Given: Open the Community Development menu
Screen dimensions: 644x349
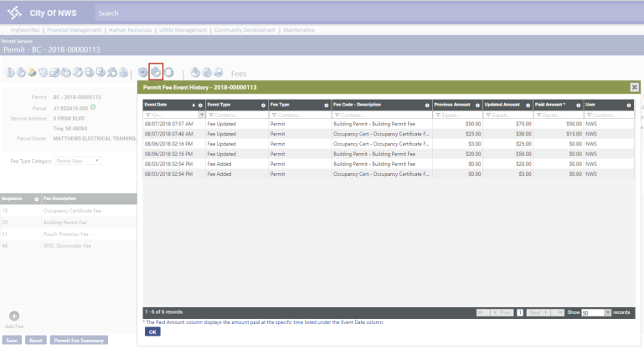Looking at the screenshot, I should point(245,29).
